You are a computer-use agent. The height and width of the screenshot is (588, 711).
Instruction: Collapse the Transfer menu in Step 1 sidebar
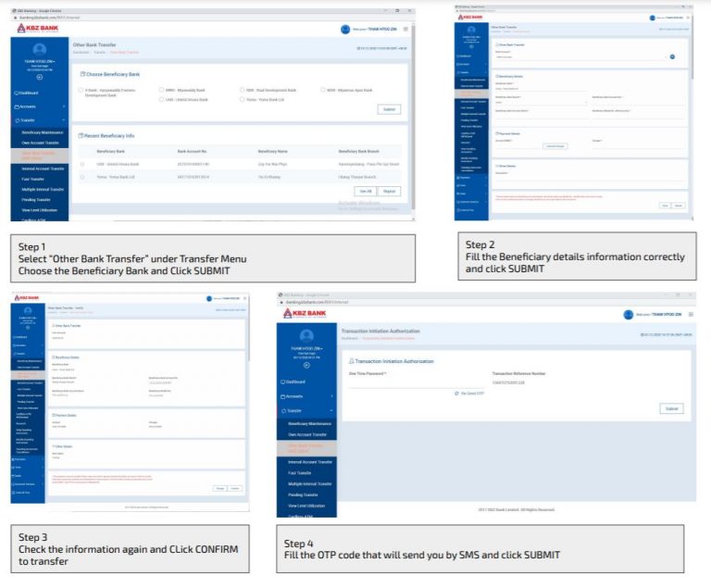coord(39,119)
